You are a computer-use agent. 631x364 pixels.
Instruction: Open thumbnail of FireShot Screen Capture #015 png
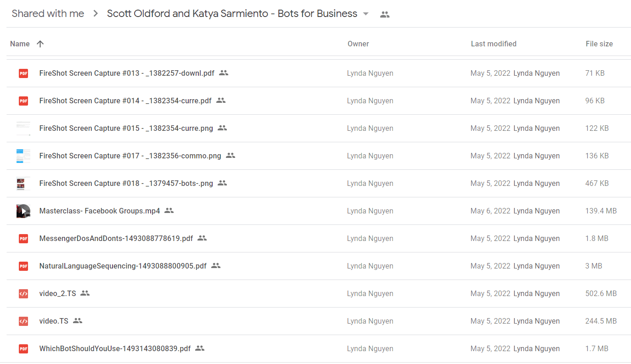pyautogui.click(x=23, y=128)
